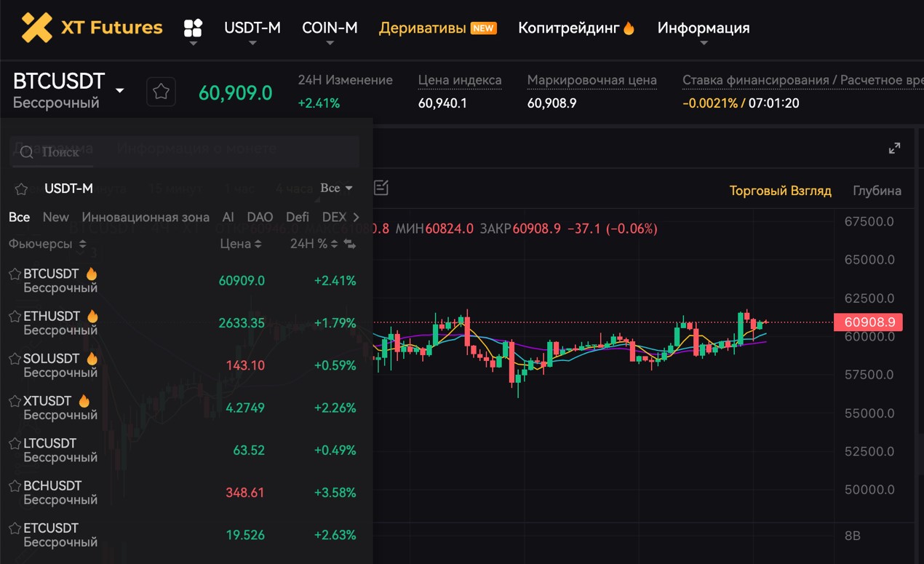Switch chart to Торговый Взгляд

[781, 191]
